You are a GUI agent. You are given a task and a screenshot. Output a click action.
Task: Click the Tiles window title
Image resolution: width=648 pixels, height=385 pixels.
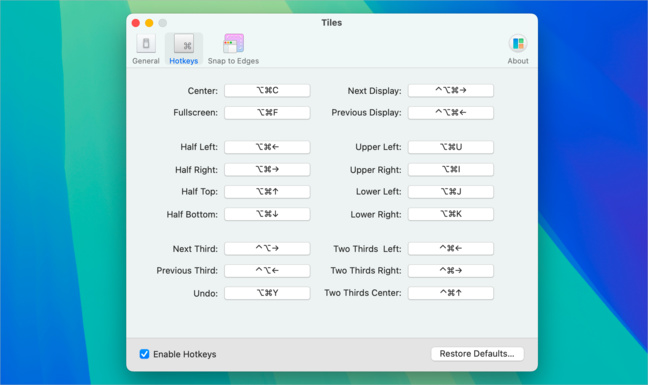[x=332, y=23]
